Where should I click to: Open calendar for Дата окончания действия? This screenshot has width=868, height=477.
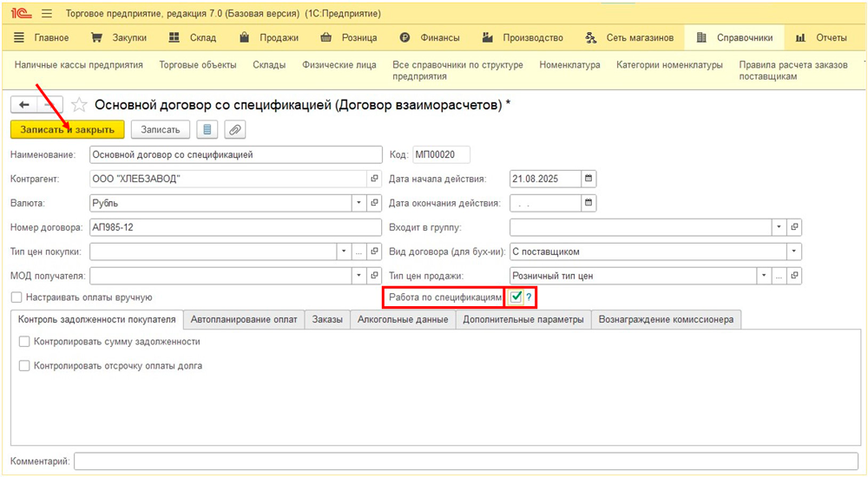pyautogui.click(x=589, y=203)
